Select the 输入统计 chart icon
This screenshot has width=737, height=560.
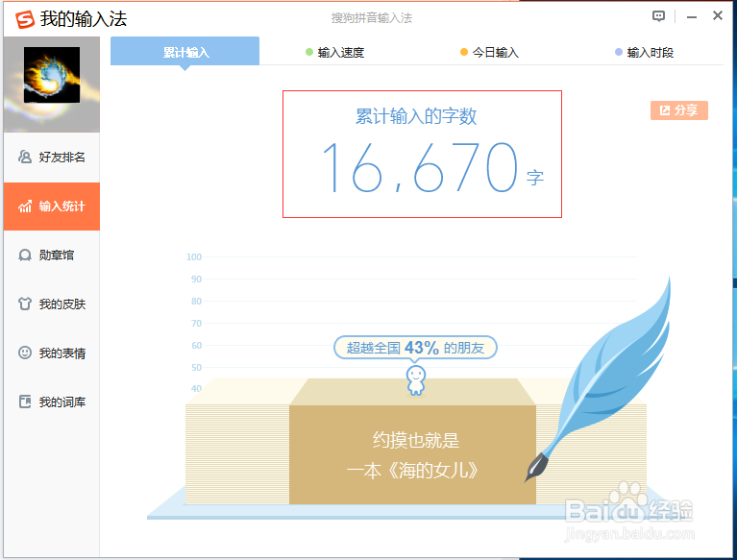(24, 206)
